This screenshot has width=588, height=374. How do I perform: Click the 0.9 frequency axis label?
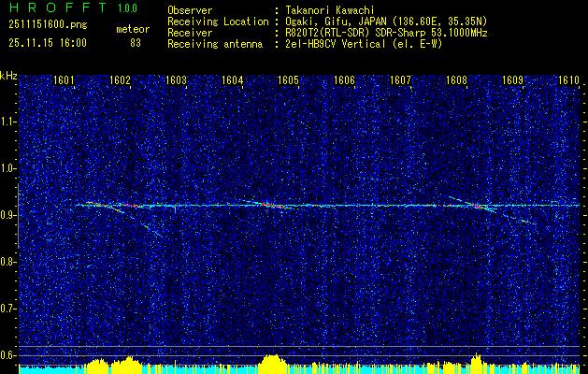tap(8, 215)
